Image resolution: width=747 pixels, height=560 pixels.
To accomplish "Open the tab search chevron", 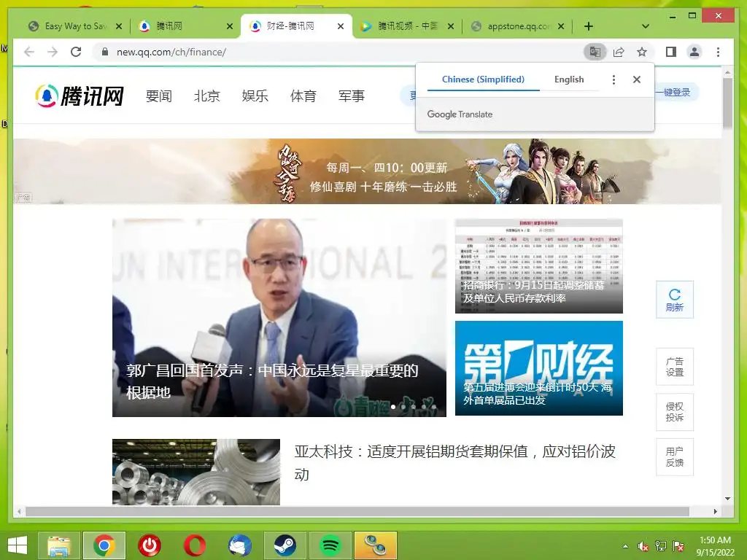I will click(x=645, y=26).
